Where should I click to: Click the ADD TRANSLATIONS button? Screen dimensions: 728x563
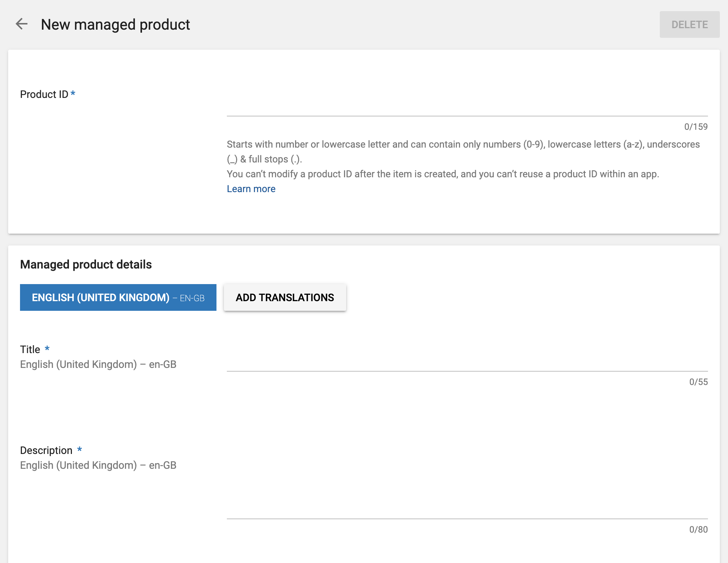pyautogui.click(x=285, y=297)
